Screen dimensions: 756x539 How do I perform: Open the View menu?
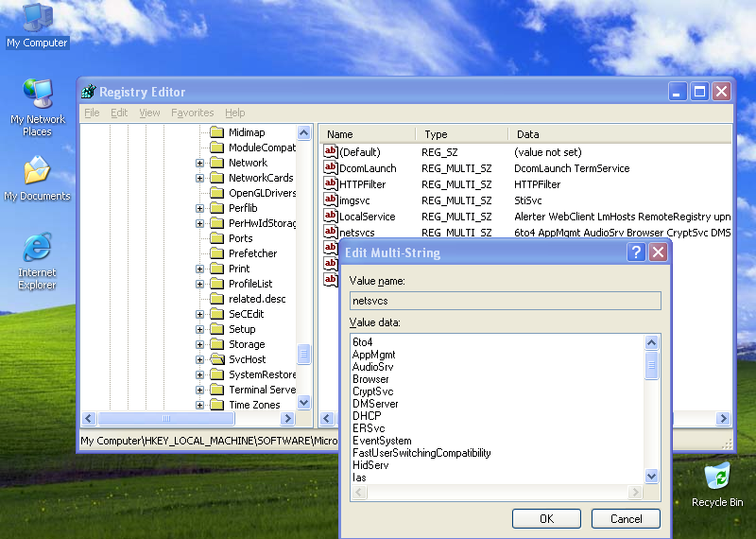pyautogui.click(x=149, y=113)
